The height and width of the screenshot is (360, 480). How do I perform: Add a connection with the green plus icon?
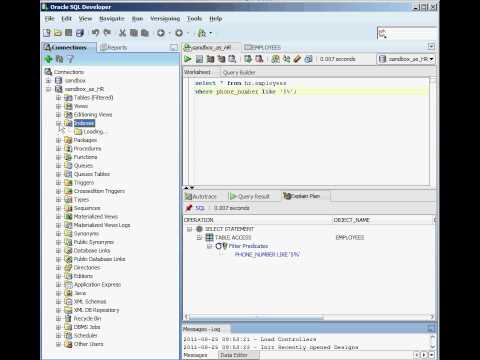[48, 59]
